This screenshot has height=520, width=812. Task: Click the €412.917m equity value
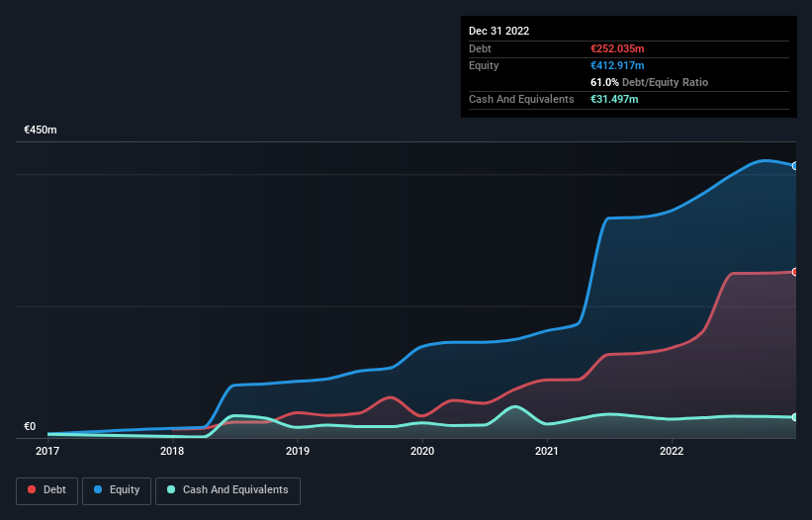point(617,65)
